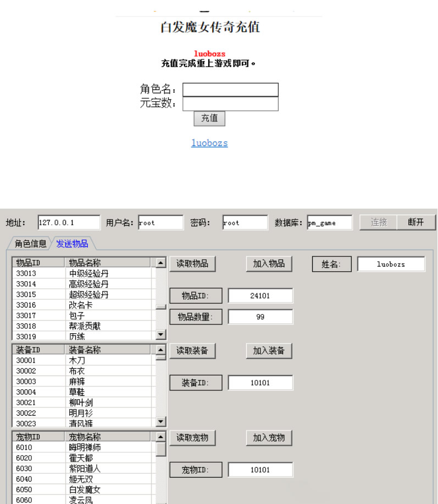
Task: Focus the 元宝数 input field
Action: pyautogui.click(x=230, y=104)
